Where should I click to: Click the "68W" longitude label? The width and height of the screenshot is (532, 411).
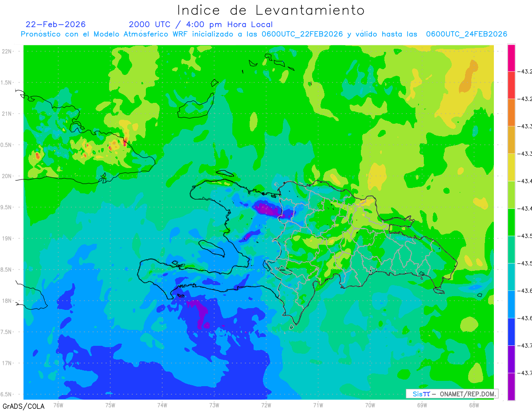tap(474, 405)
